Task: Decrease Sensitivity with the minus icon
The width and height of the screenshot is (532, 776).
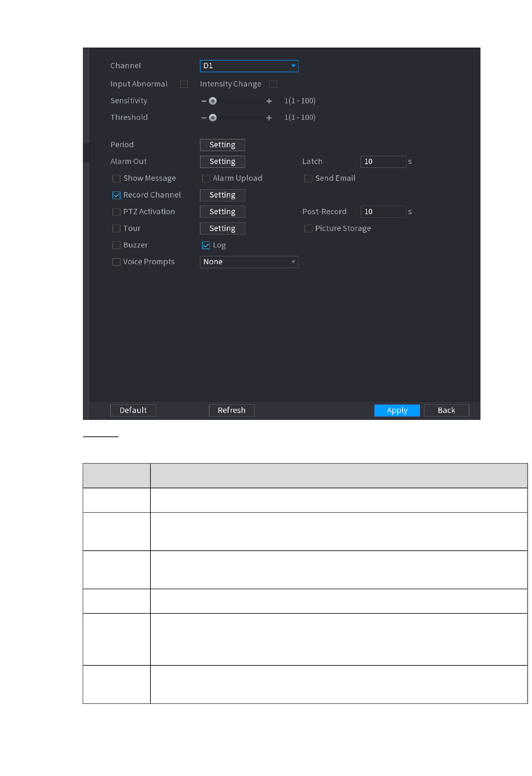Action: pyautogui.click(x=204, y=101)
